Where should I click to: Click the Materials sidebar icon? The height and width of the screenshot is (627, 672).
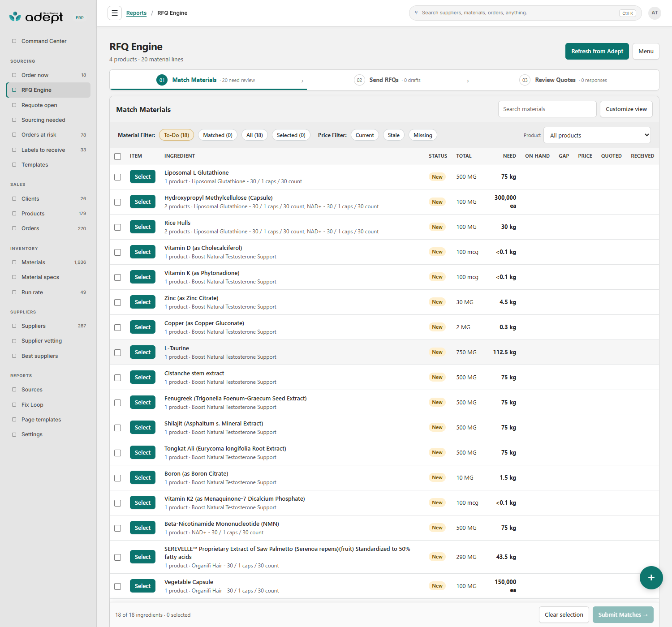coord(14,262)
